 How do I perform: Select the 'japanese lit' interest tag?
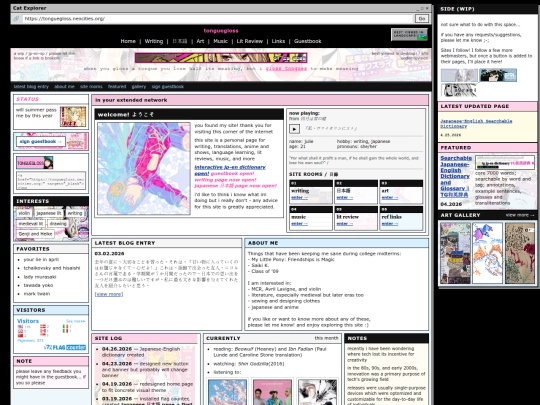tap(49, 213)
